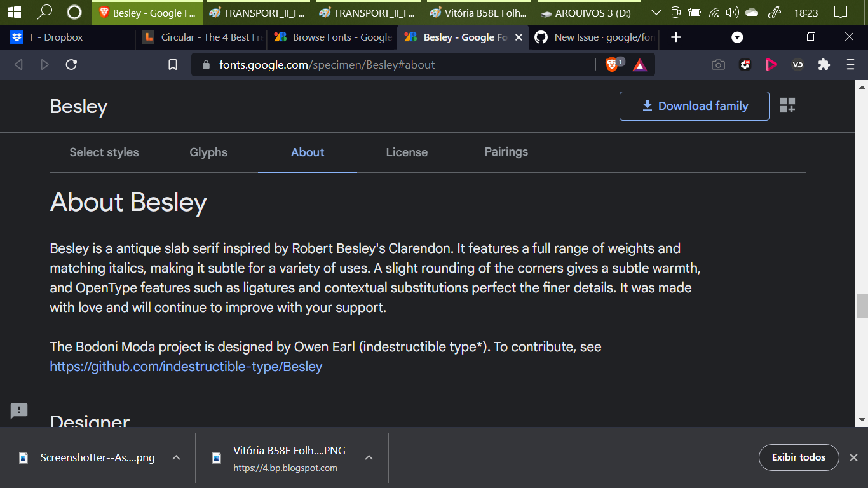The image size is (868, 488).
Task: Open the indestructible-type/Besley GitHub link
Action: (186, 367)
